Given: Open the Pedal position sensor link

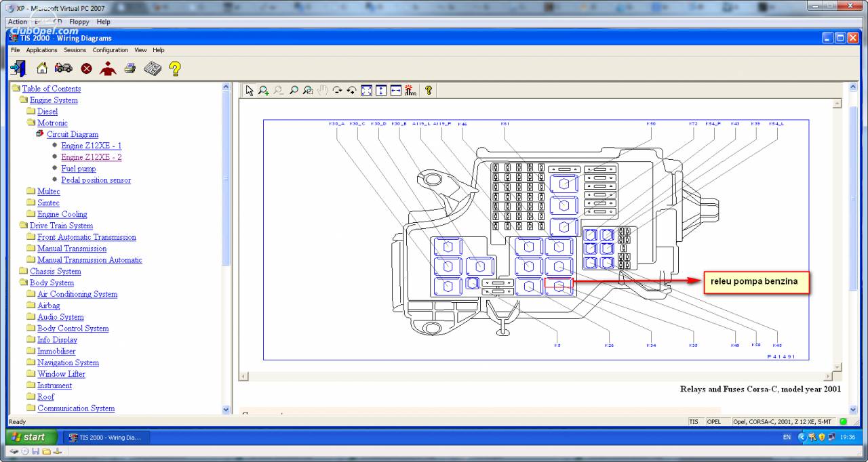Looking at the screenshot, I should [x=96, y=180].
